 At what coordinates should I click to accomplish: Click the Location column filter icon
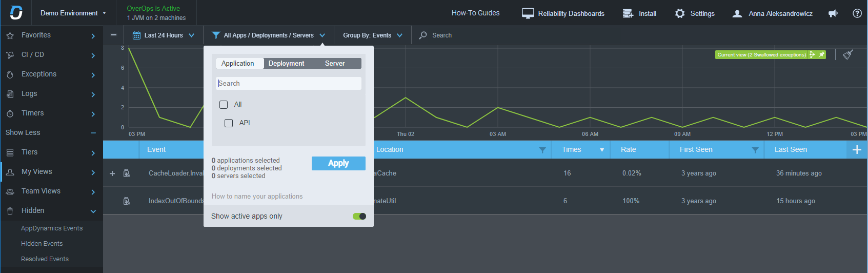(x=542, y=150)
